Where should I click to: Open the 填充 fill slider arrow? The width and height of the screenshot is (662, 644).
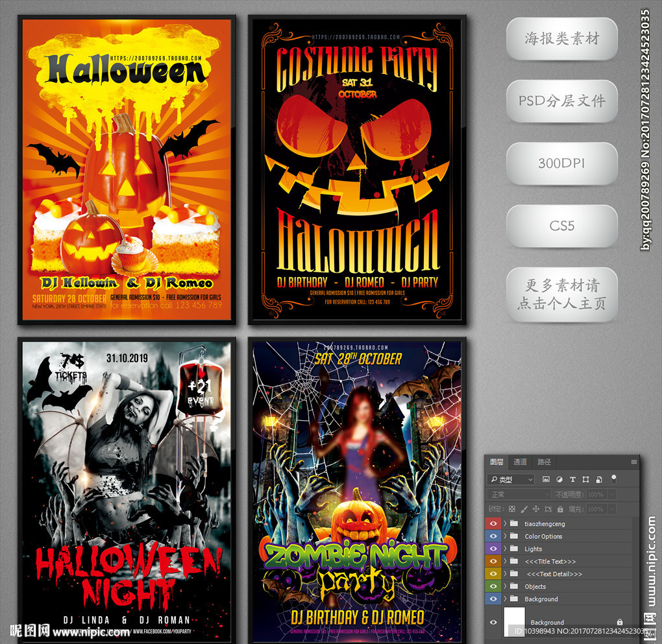tap(612, 509)
